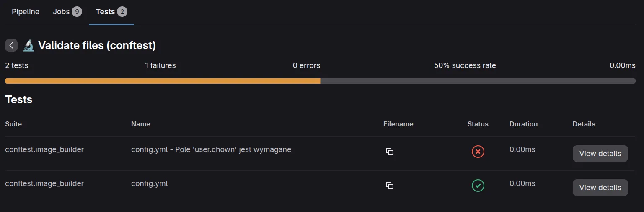Open the Jobs tab
This screenshot has height=212, width=644.
[61, 12]
